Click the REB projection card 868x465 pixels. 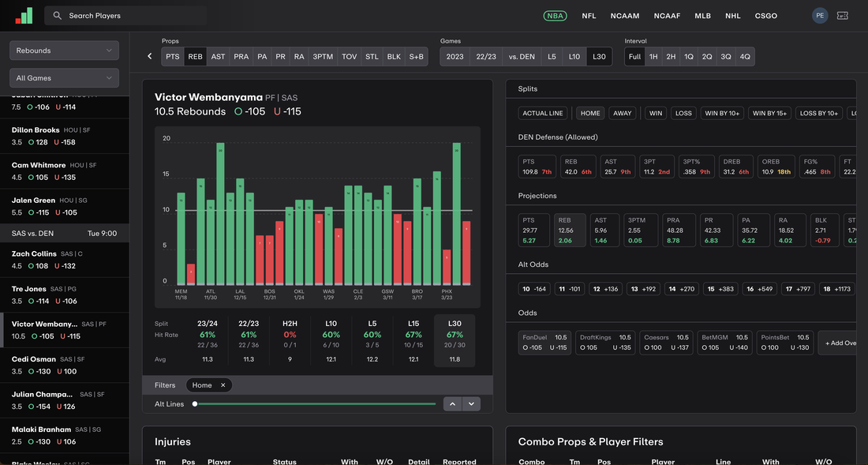[x=570, y=231]
